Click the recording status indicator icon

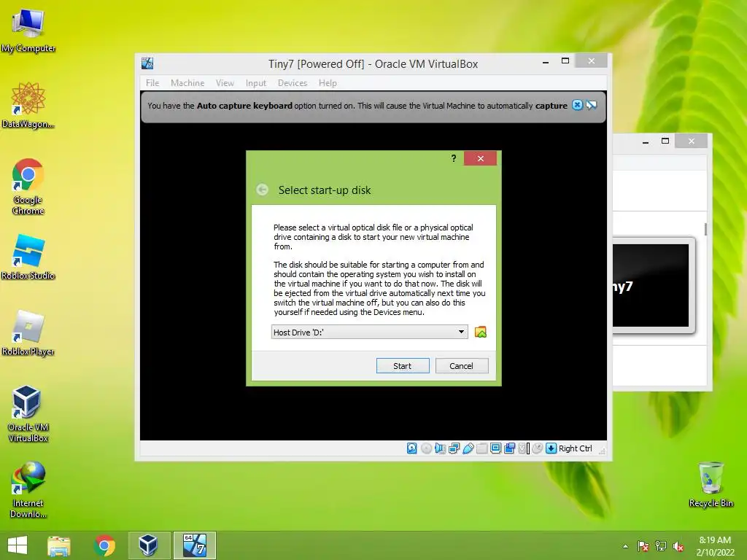(x=509, y=448)
